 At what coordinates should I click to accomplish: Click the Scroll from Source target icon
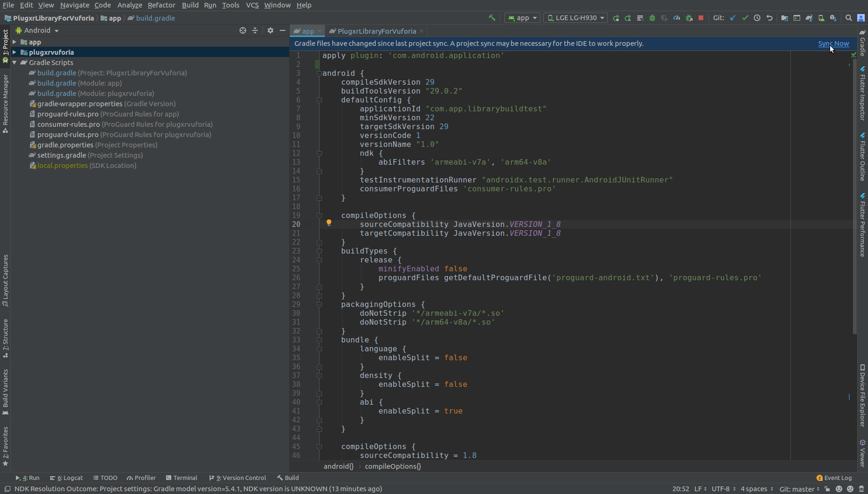tap(243, 30)
